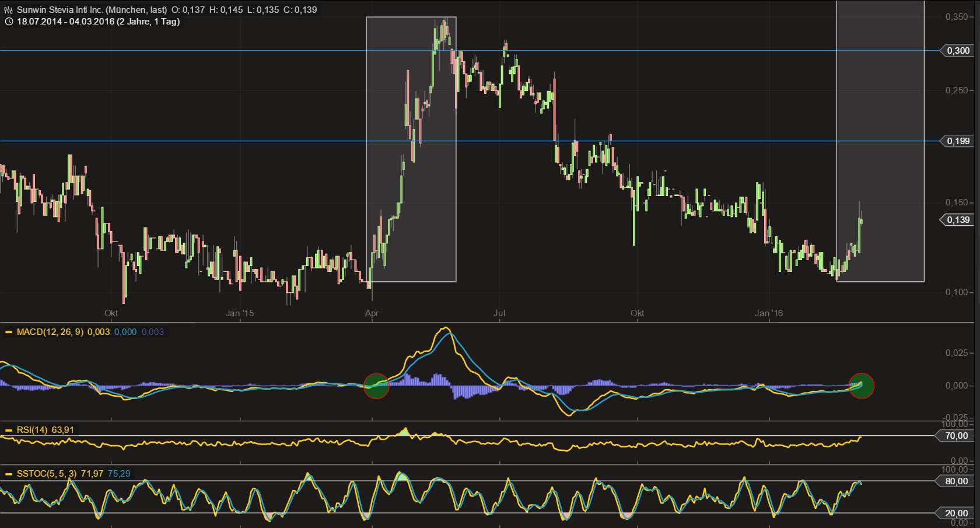Click the high value "H: 0,145"
980x528 pixels.
(x=226, y=10)
